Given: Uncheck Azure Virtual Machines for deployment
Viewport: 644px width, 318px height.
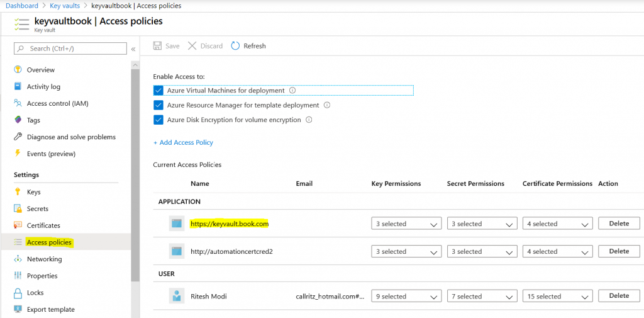Looking at the screenshot, I should pyautogui.click(x=158, y=91).
